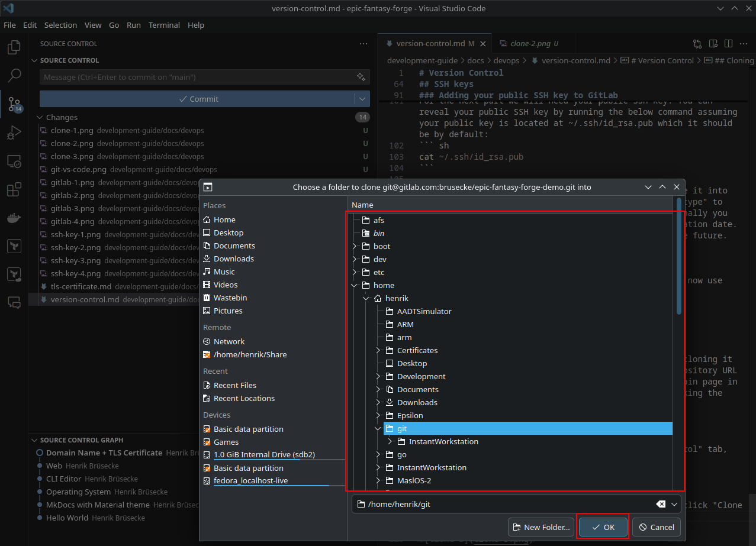Open the path history dropdown arrow

click(x=674, y=504)
